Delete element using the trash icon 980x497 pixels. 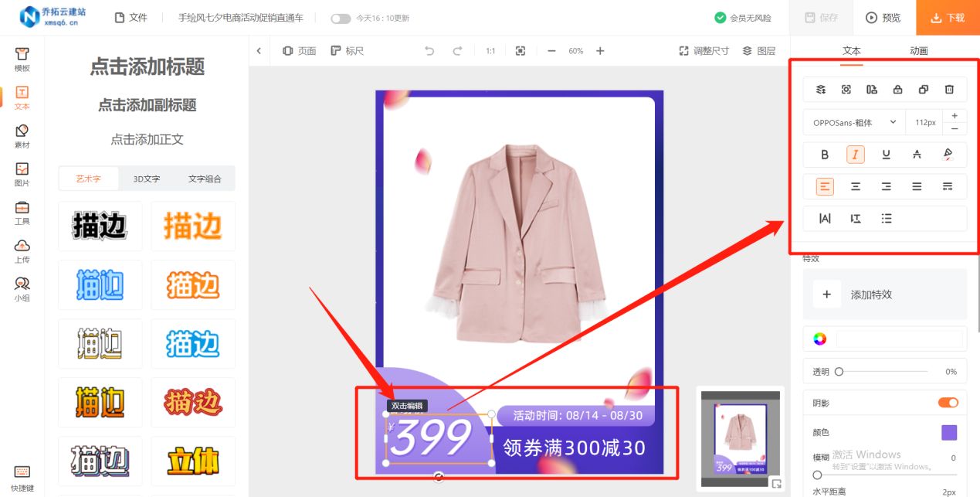[948, 89]
